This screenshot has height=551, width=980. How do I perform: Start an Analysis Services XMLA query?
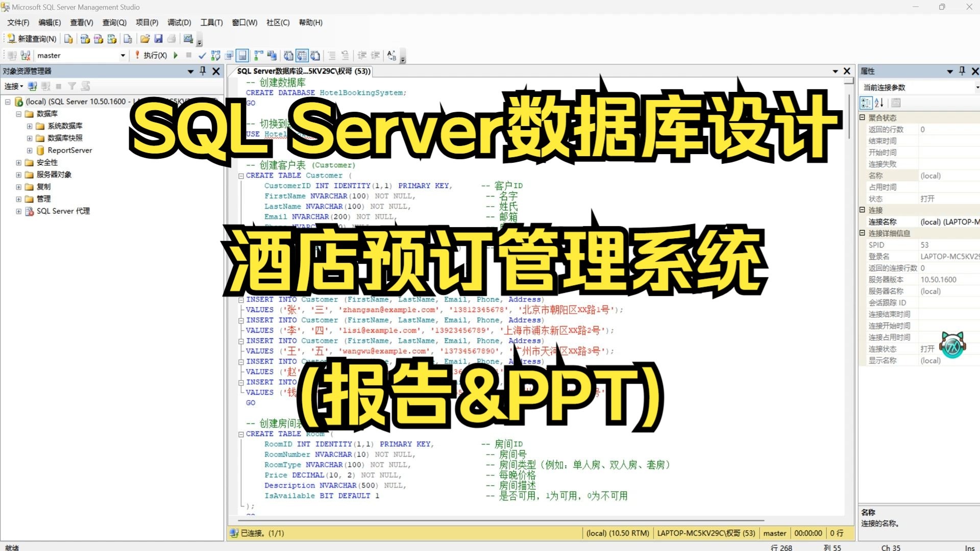[112, 39]
